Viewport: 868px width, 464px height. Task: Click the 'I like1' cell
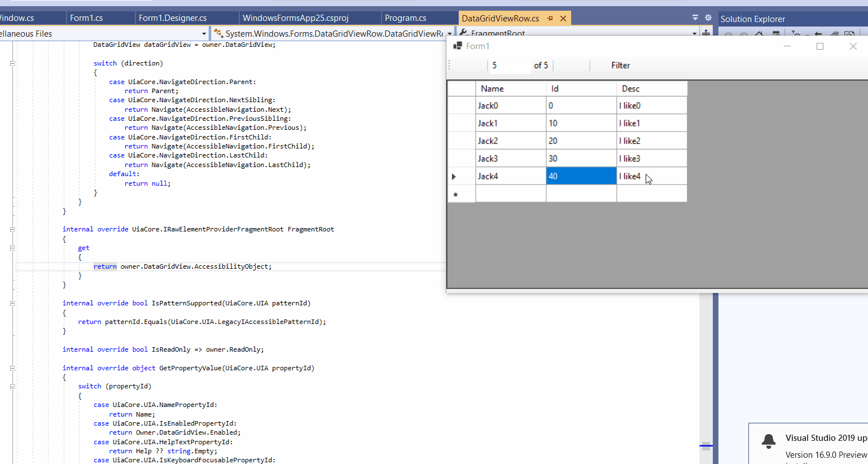pyautogui.click(x=652, y=123)
